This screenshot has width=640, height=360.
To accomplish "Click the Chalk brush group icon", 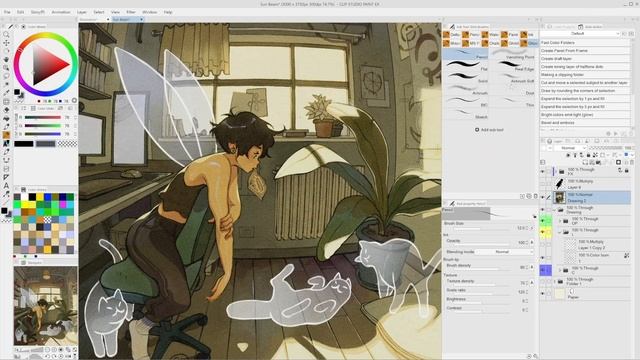I will point(485,43).
